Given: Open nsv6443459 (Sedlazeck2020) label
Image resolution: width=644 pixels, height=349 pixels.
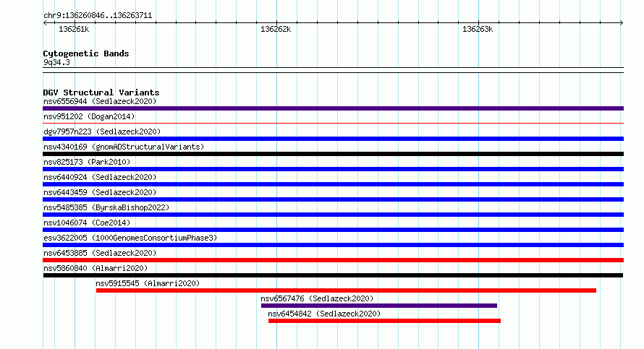Looking at the screenshot, I should click(x=100, y=192).
